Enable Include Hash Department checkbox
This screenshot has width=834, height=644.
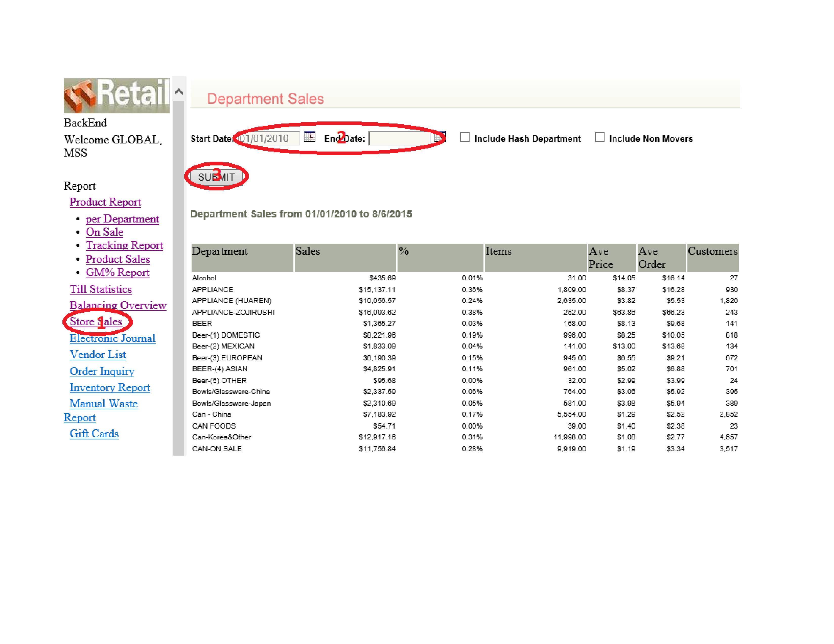click(465, 137)
